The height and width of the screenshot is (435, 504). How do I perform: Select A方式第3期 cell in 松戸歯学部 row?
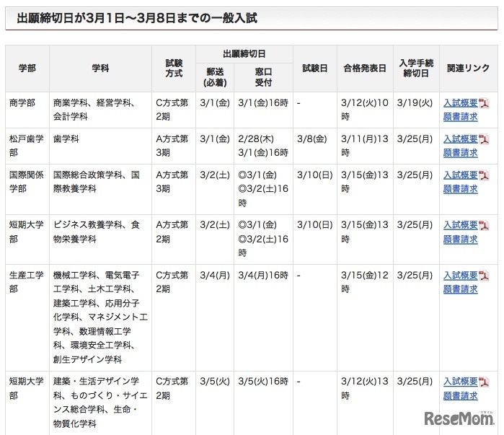[x=174, y=146]
